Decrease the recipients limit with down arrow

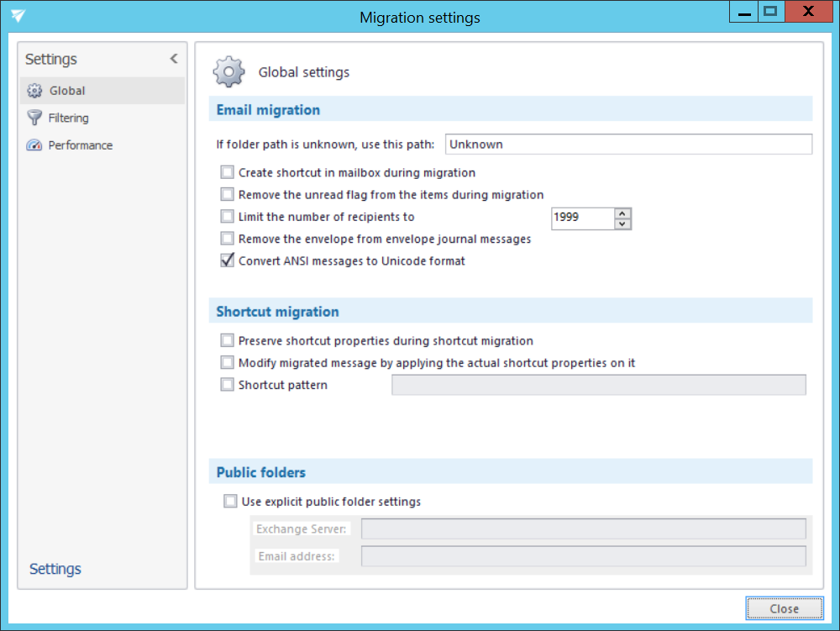622,223
